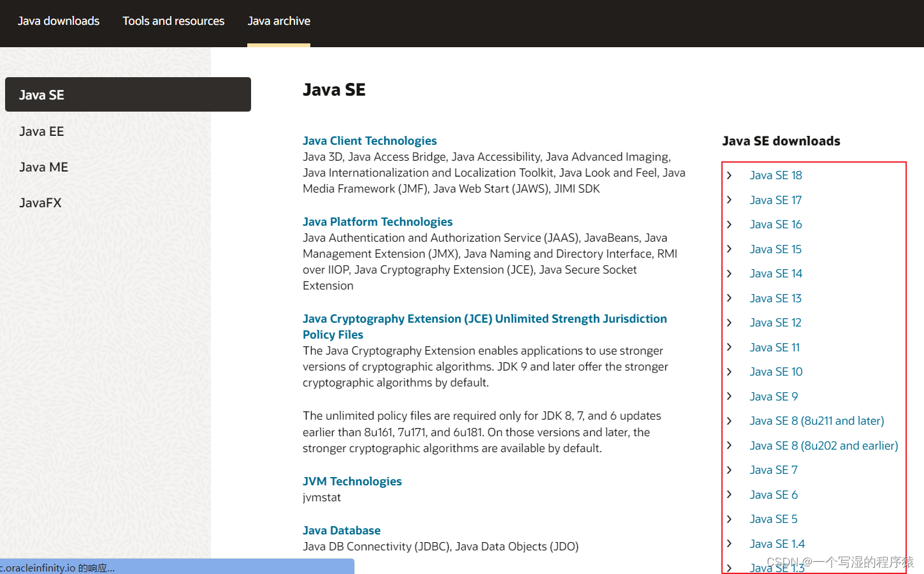Expand the chevron beside Java SE 5

pyautogui.click(x=730, y=519)
